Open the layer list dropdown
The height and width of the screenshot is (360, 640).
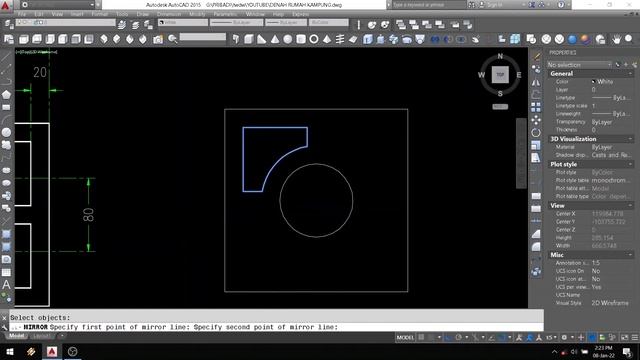65,22
